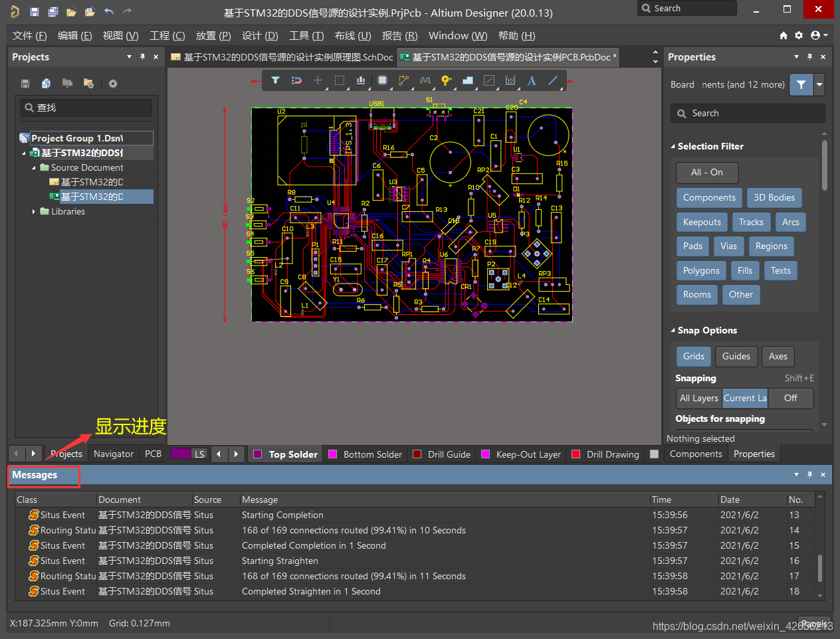
Task: Open the 设计 (D) menu
Action: click(x=260, y=35)
